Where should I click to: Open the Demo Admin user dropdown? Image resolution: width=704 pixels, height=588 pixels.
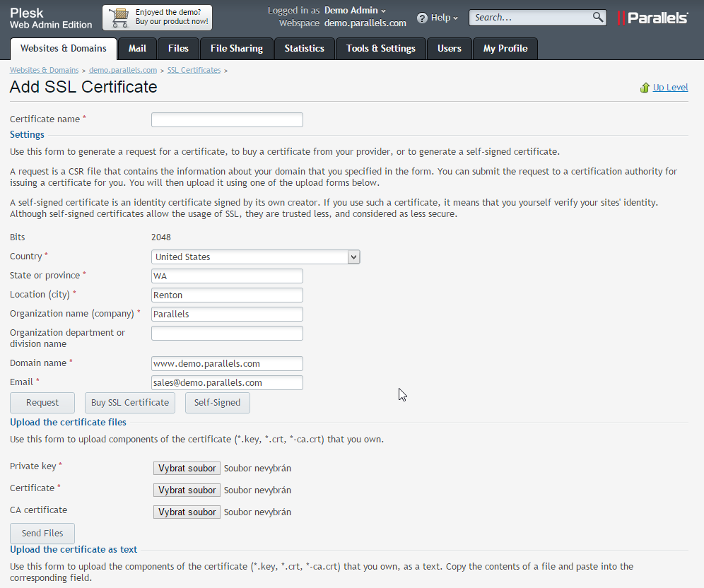coord(355,11)
